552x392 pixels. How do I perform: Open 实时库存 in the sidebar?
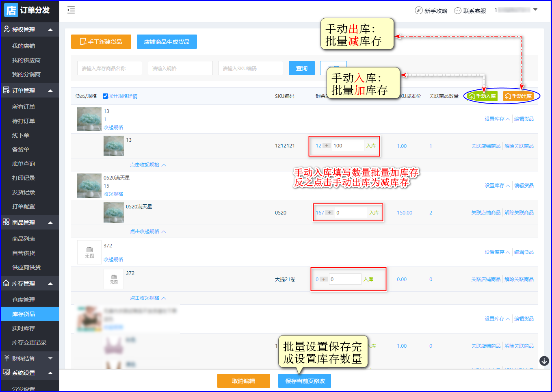pyautogui.click(x=24, y=328)
